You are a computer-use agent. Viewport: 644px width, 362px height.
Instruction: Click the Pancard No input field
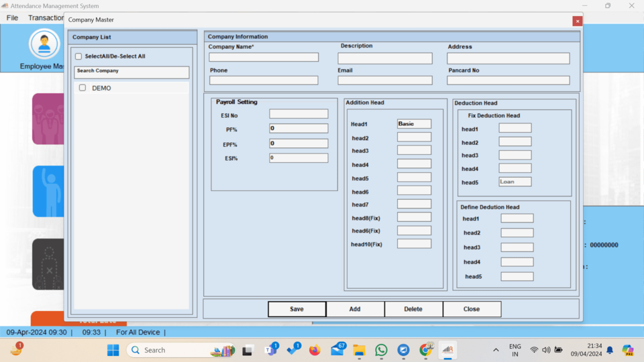508,80
